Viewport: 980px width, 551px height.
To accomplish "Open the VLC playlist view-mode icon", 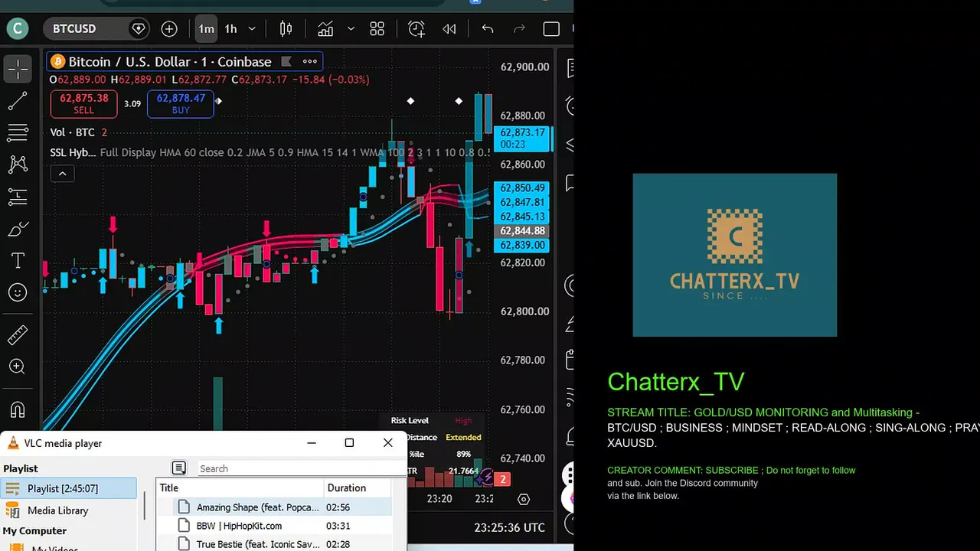I will click(179, 468).
